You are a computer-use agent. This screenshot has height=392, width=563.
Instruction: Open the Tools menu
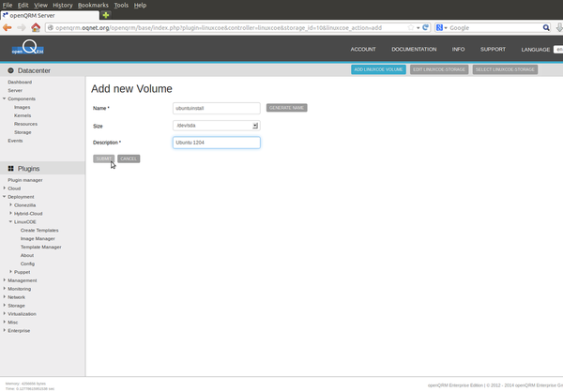coord(121,5)
